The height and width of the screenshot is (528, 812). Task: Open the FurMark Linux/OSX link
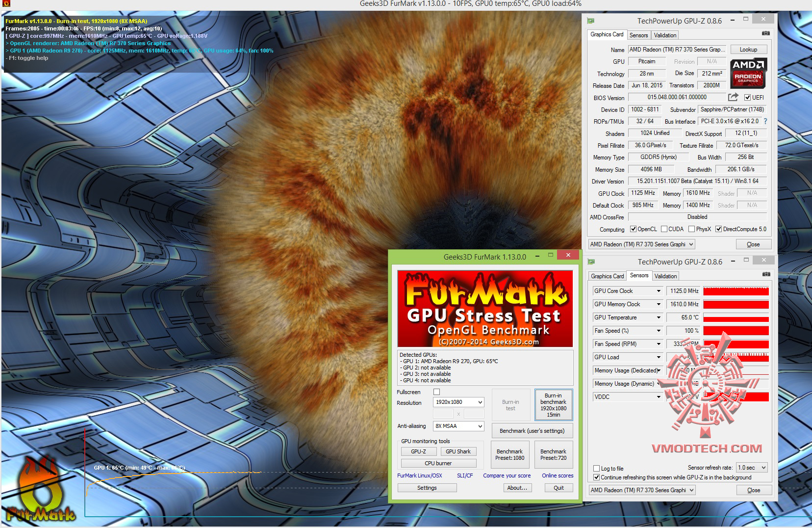click(x=420, y=475)
